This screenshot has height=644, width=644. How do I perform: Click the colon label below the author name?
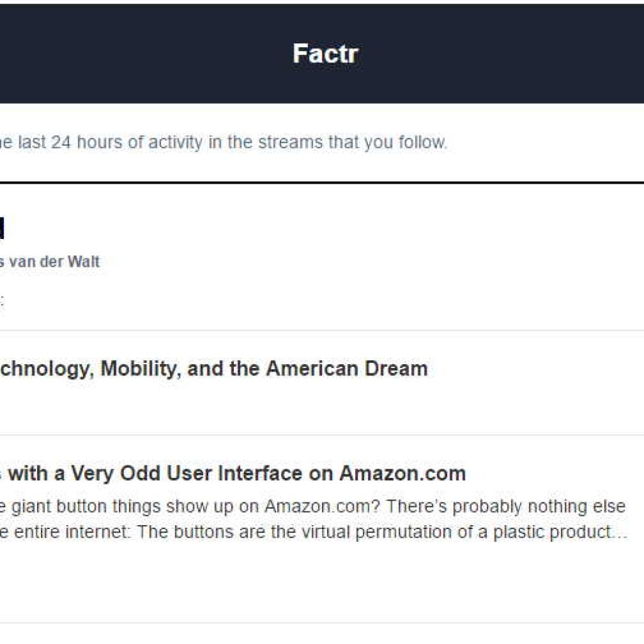[x=2, y=300]
